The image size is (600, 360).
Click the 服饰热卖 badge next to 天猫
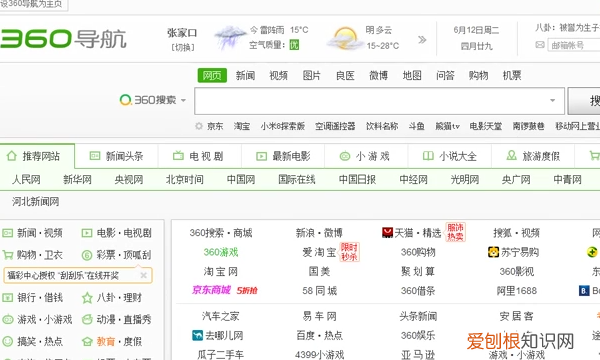point(455,232)
